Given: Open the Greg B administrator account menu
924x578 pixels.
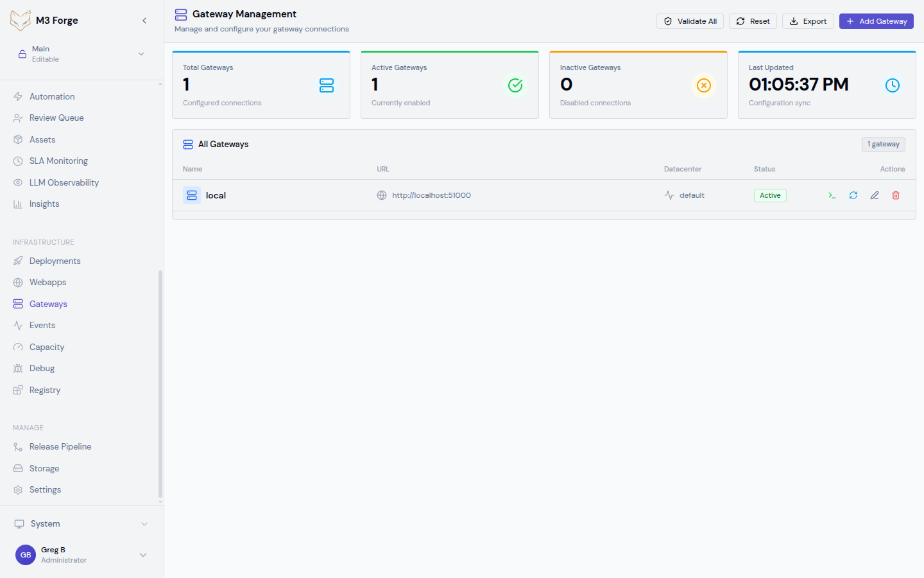Looking at the screenshot, I should point(80,554).
